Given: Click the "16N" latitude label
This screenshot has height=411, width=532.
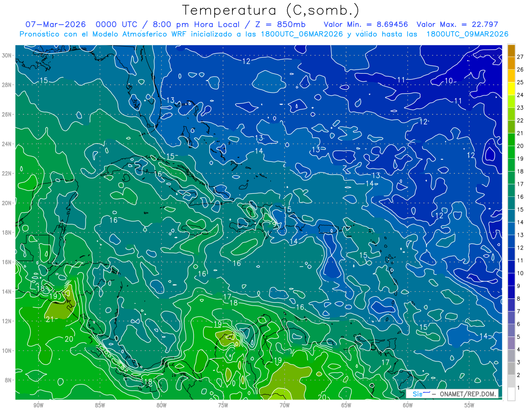Looking at the screenshot, I should point(7,262).
